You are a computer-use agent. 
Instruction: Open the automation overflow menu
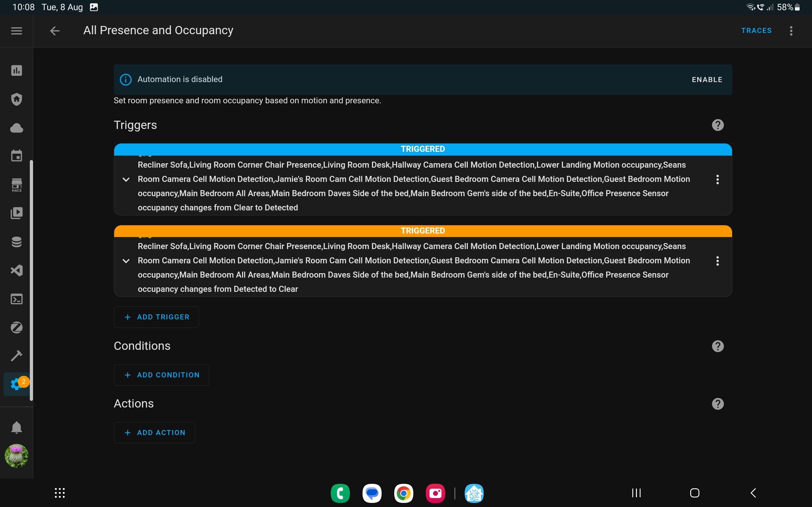point(791,31)
